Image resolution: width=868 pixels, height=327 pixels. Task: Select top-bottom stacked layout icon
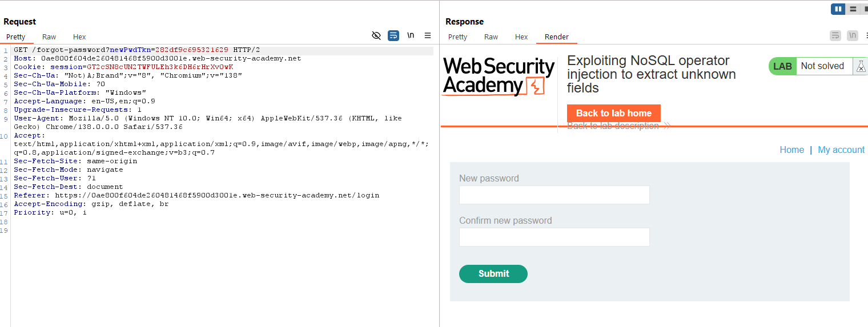point(853,9)
